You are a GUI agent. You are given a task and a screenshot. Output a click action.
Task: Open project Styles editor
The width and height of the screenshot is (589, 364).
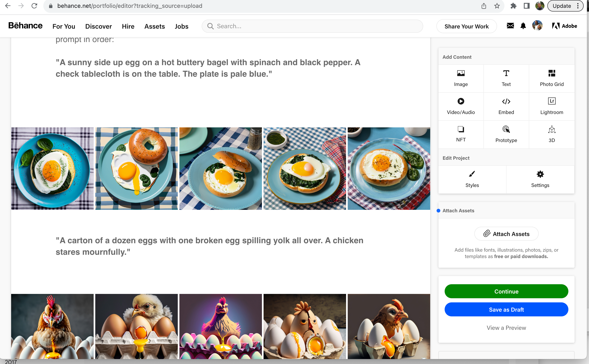click(x=472, y=179)
